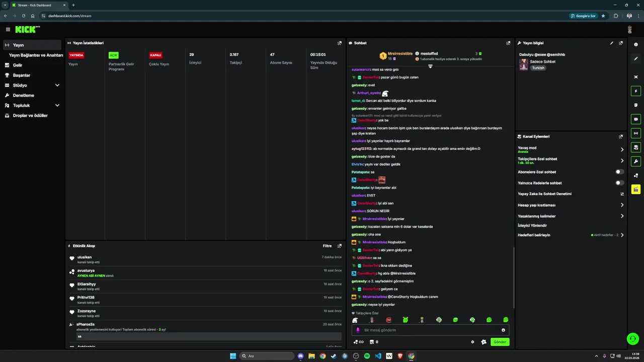Click the Windows taskbar search box

(267, 356)
